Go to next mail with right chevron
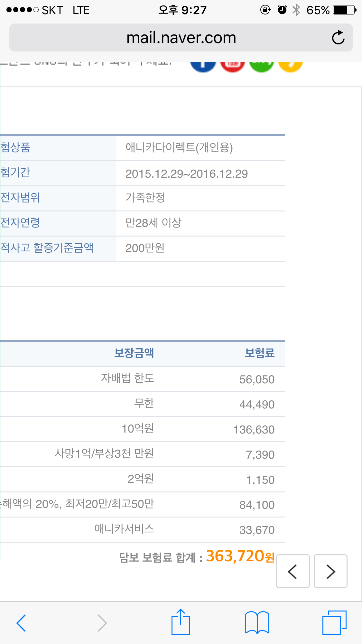362x644 pixels. [330, 571]
